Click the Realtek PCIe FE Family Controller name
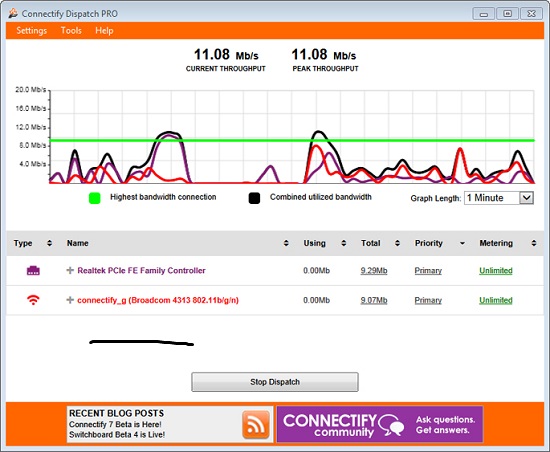The width and height of the screenshot is (550, 452). (x=141, y=270)
